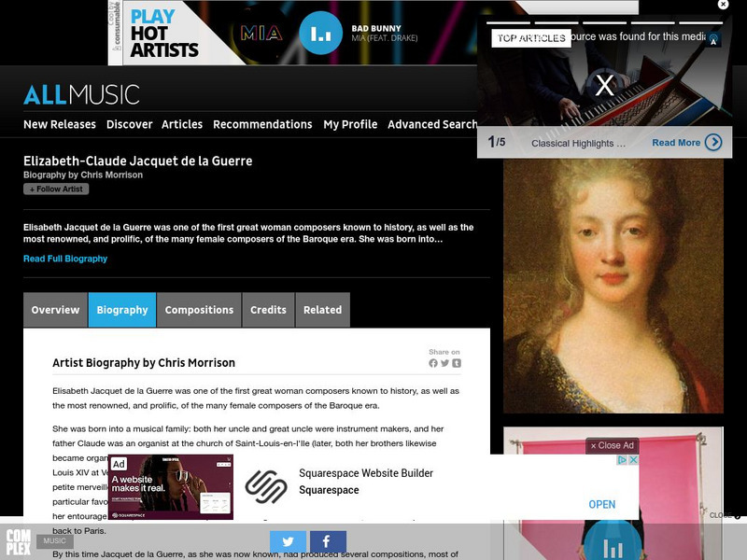Open the New Releases menu
The height and width of the screenshot is (560, 747).
[60, 124]
